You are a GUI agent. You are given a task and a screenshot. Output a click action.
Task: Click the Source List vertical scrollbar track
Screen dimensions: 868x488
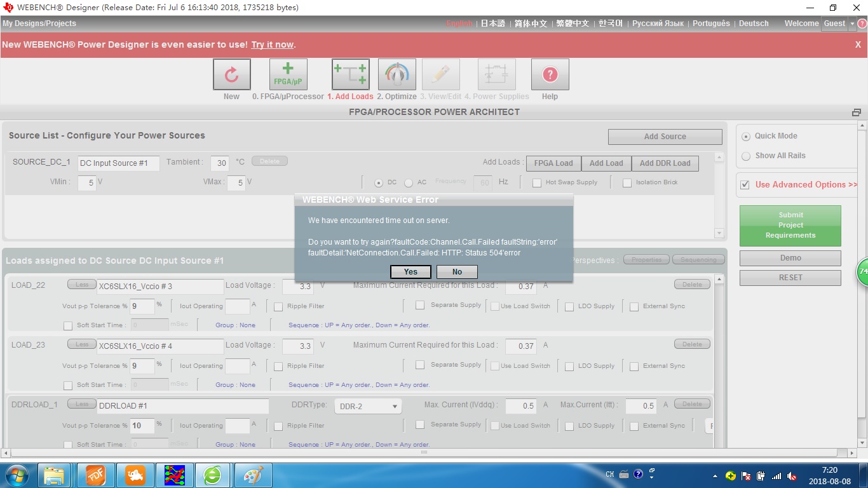[719, 196]
